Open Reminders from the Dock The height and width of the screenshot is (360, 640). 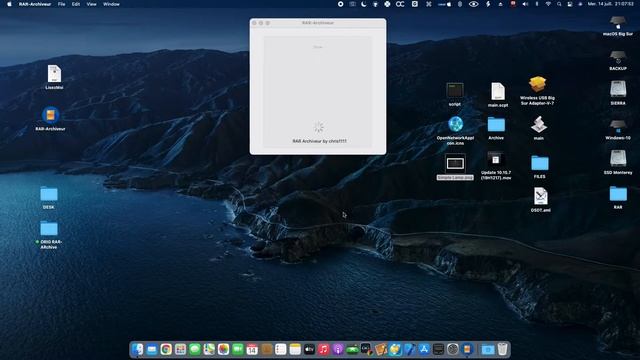click(280, 349)
